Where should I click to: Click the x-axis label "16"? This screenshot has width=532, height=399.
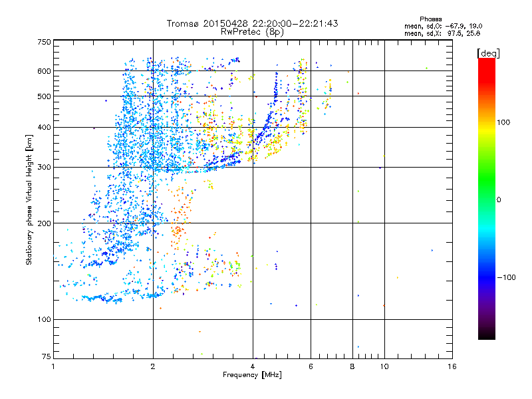452,366
